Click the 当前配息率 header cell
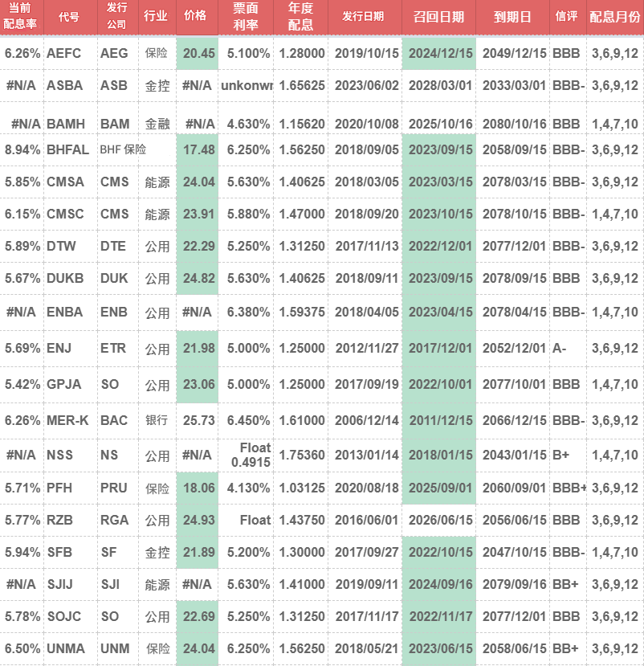644x666 pixels. point(21,17)
